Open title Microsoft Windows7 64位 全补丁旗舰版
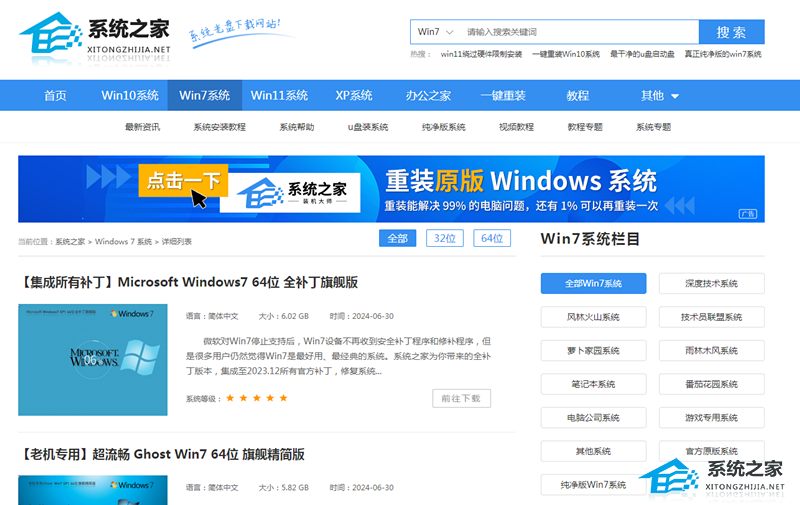800x505 pixels. (189, 282)
